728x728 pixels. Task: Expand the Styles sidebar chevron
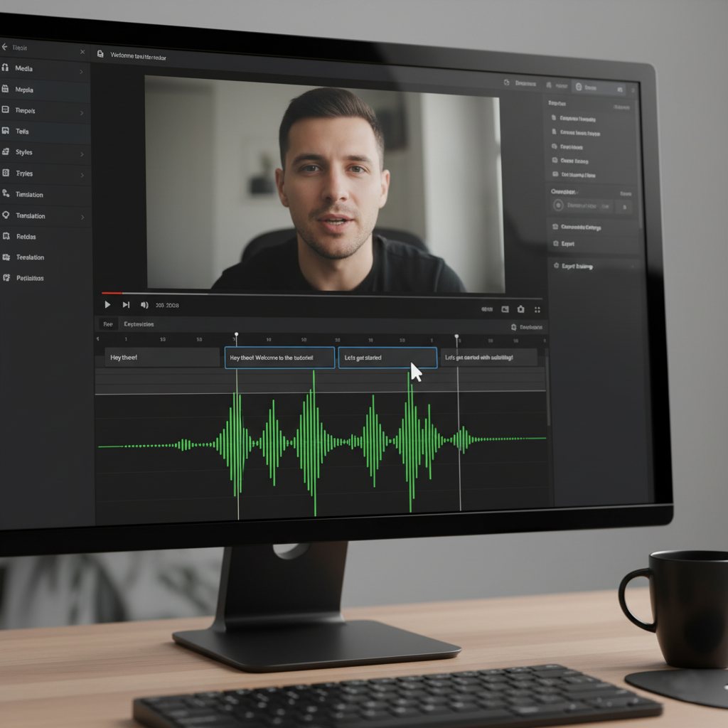(81, 154)
